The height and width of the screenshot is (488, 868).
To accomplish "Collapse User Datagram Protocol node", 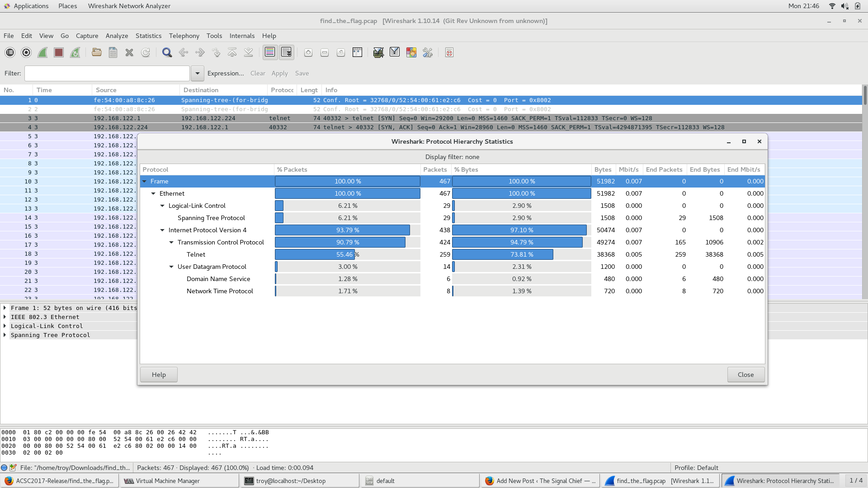I will click(171, 267).
